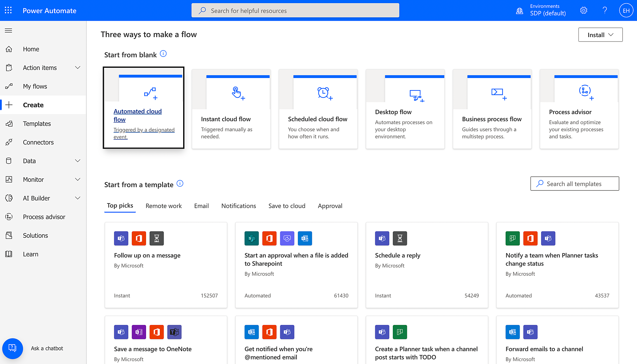Screen dimensions: 637x364
Task: Click the Ask a chatbot label
Action: pyautogui.click(x=47, y=348)
